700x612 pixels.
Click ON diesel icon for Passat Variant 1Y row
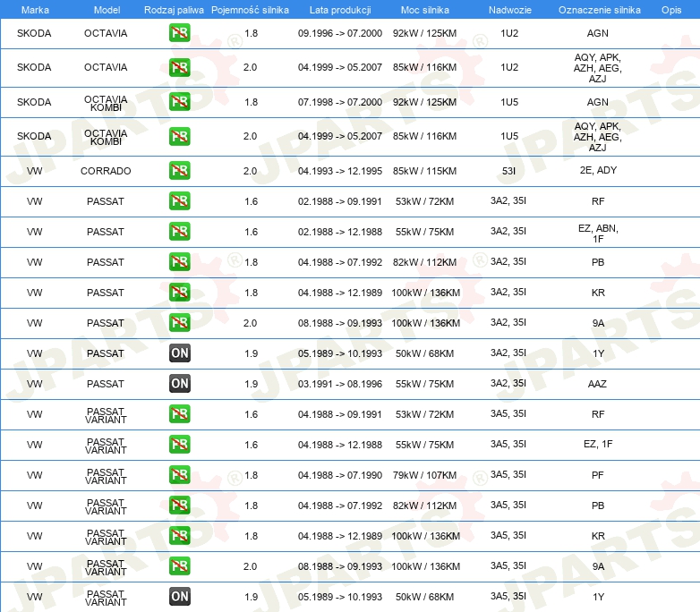pyautogui.click(x=179, y=597)
